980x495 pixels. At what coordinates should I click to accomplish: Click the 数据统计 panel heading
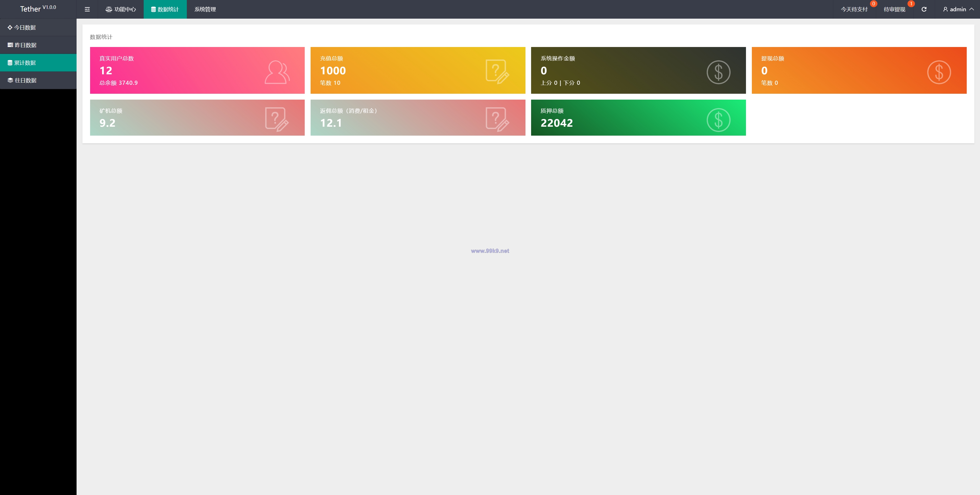click(101, 37)
